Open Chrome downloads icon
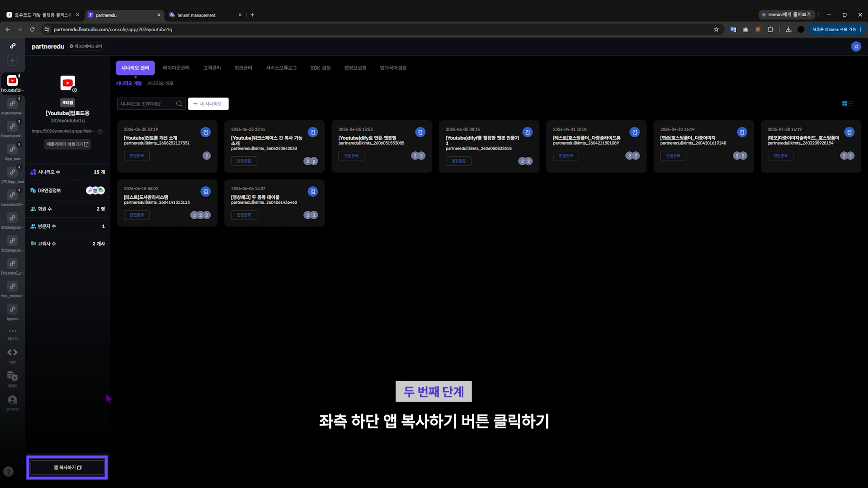The height and width of the screenshot is (488, 868). point(788,29)
